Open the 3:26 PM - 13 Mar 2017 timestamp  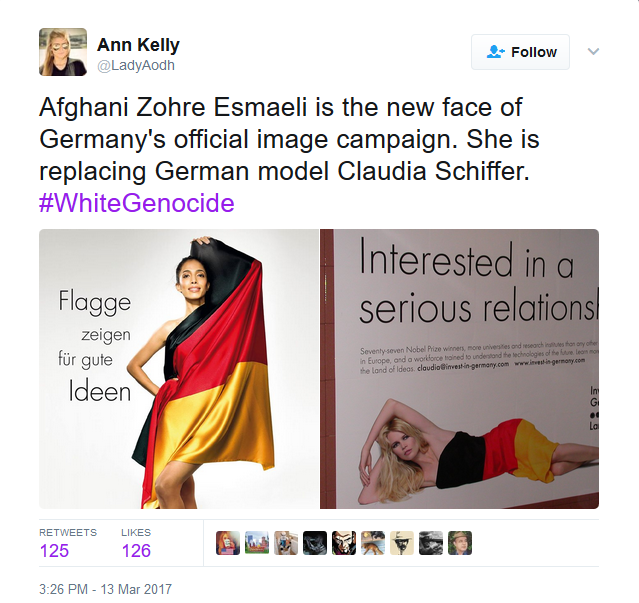(106, 589)
